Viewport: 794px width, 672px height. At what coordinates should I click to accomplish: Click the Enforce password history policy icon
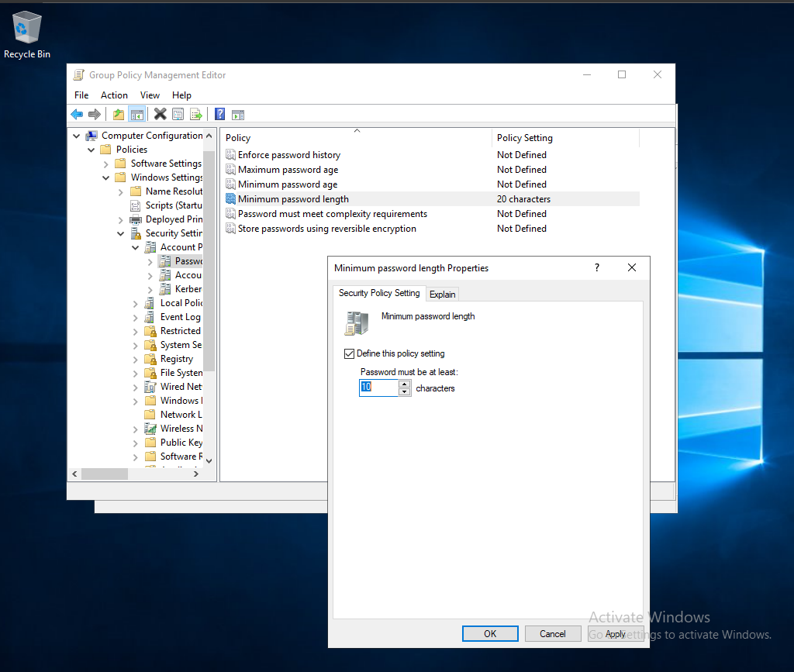tap(230, 155)
